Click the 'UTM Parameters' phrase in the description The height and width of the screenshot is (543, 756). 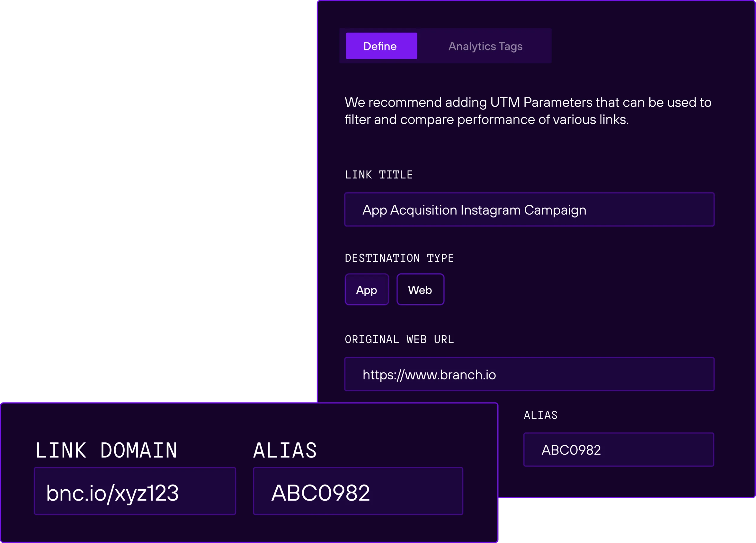[x=542, y=102]
